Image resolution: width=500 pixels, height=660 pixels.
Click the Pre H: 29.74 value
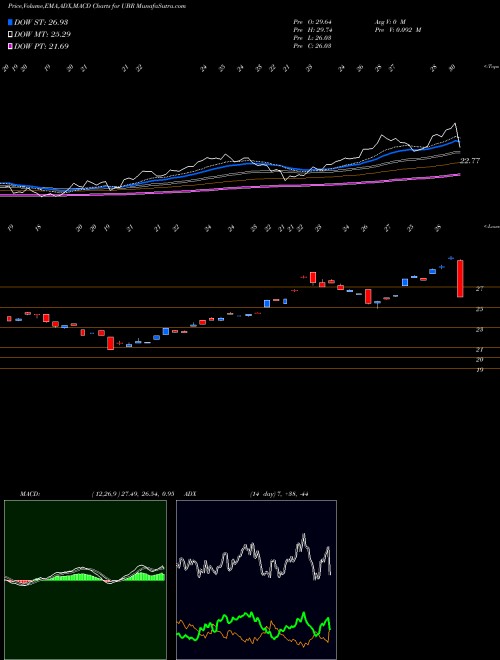(x=312, y=30)
